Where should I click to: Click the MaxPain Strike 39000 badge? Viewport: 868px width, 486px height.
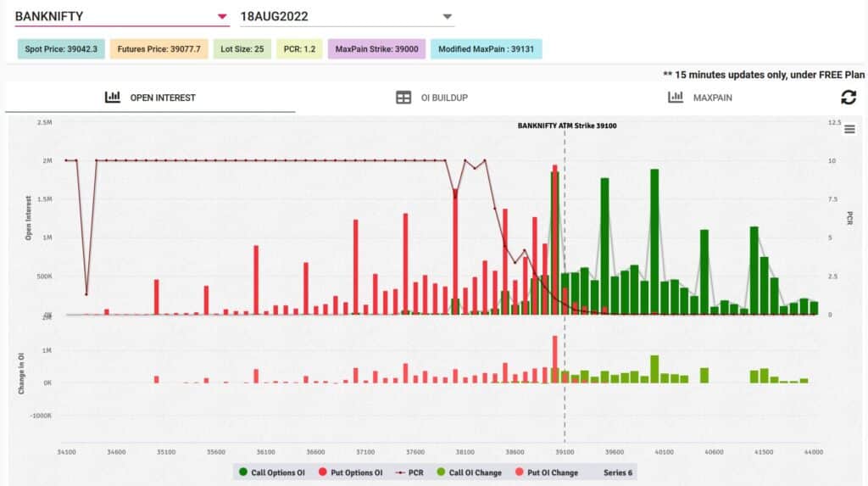[376, 48]
